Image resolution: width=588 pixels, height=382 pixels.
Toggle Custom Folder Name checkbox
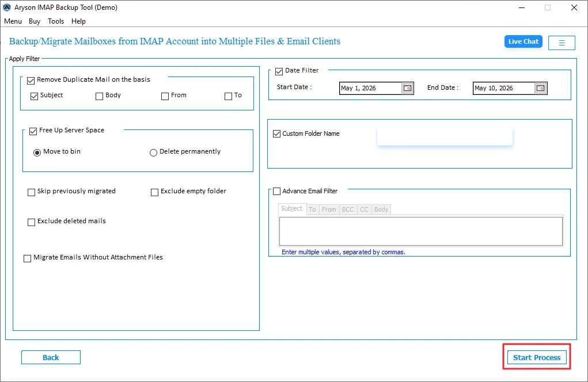pos(277,133)
